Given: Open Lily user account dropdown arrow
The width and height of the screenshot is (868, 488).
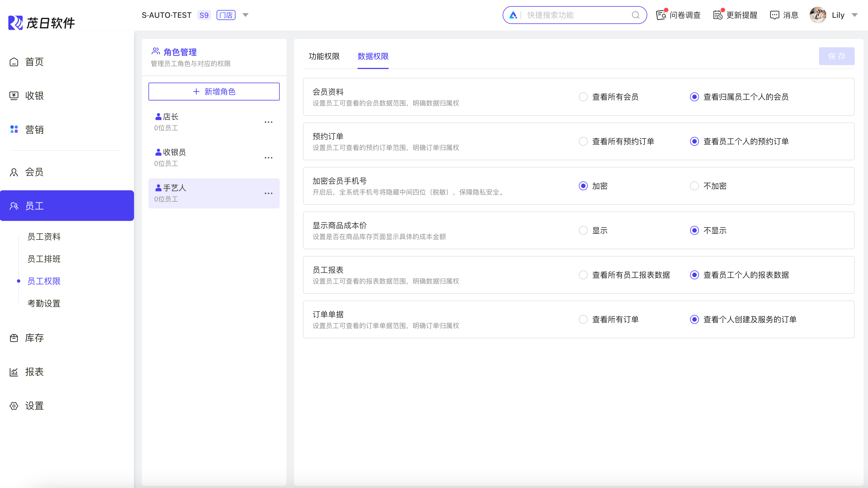Looking at the screenshot, I should (x=855, y=15).
